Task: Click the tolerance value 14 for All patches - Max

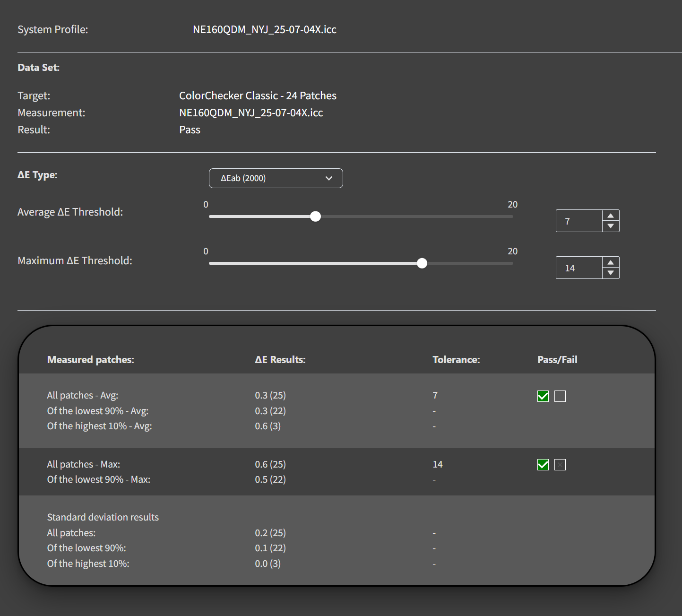Action: (x=438, y=464)
